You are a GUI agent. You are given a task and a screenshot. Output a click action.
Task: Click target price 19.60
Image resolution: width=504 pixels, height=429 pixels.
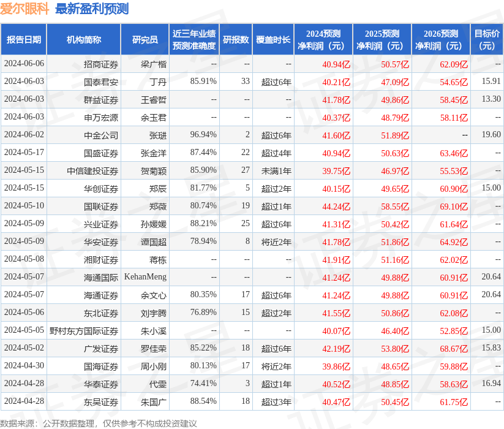[x=491, y=134]
